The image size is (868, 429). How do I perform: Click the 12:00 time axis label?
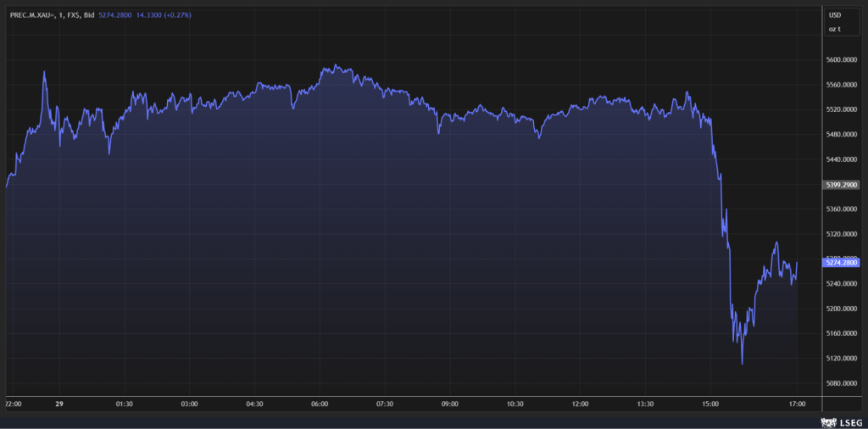coord(580,404)
